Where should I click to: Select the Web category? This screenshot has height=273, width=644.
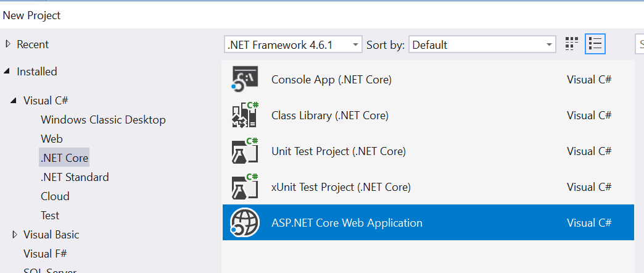click(52, 139)
